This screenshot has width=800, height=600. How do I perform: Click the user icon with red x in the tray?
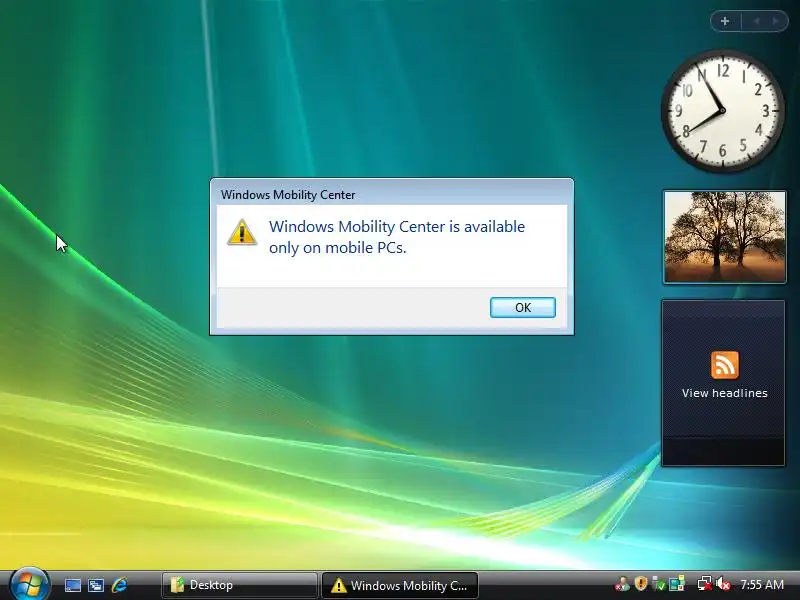click(622, 584)
